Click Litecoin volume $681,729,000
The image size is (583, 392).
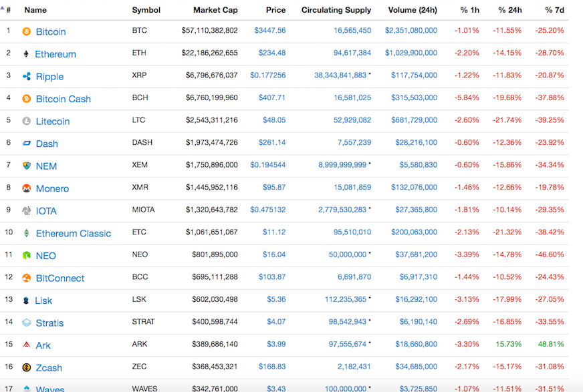(415, 120)
